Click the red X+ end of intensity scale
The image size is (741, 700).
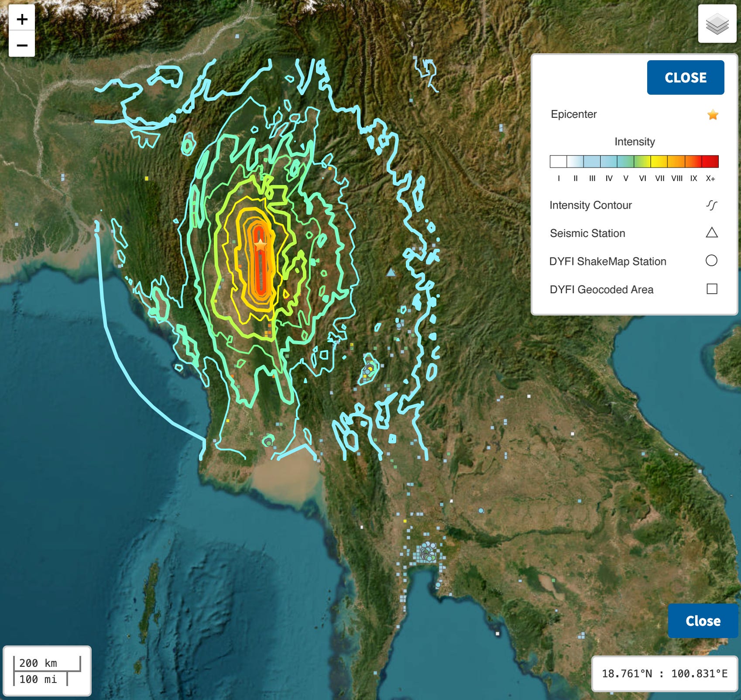(710, 161)
